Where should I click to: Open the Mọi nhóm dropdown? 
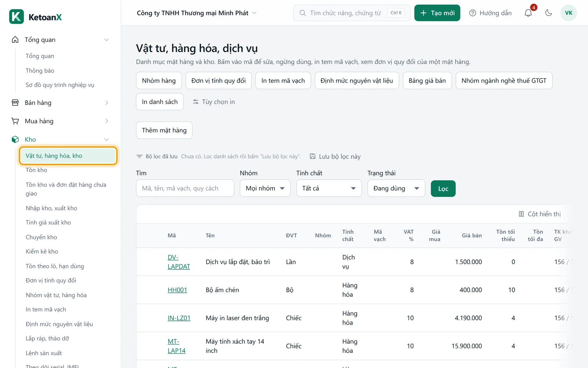[x=265, y=188]
